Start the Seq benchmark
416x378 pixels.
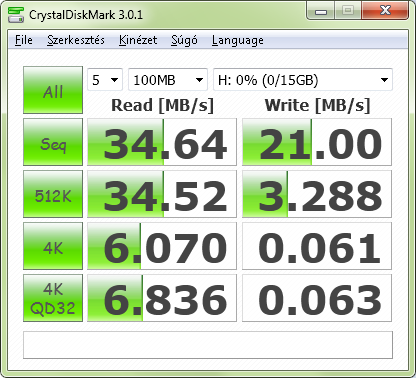(53, 142)
